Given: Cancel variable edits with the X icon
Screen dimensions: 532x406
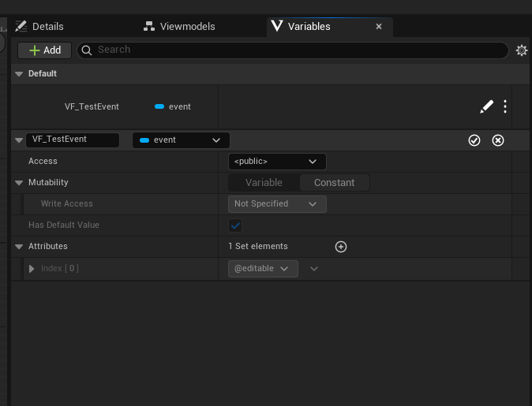Looking at the screenshot, I should point(498,140).
